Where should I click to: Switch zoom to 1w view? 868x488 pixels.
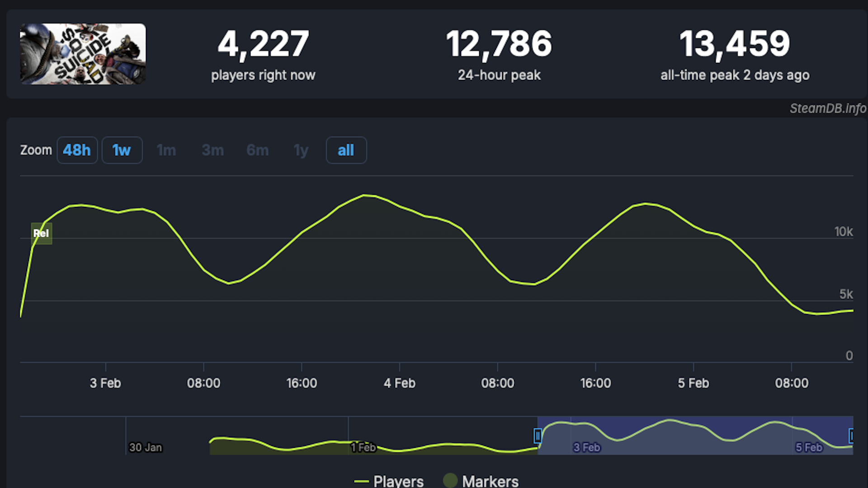(x=122, y=150)
